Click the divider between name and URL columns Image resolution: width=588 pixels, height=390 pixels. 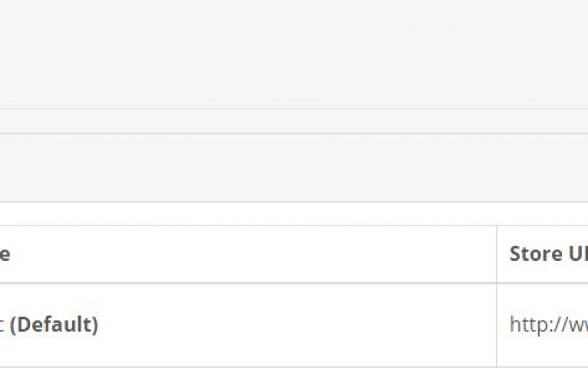pos(496,296)
